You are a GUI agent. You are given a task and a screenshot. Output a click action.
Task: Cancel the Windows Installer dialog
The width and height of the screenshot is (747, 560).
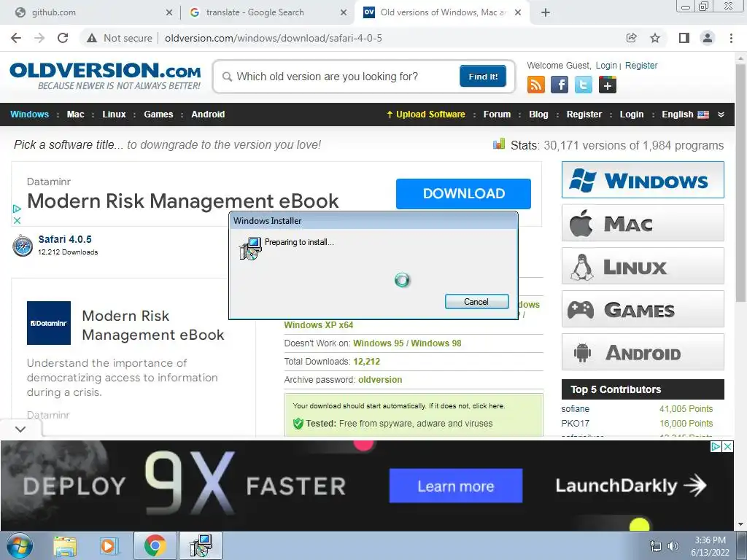coord(476,301)
